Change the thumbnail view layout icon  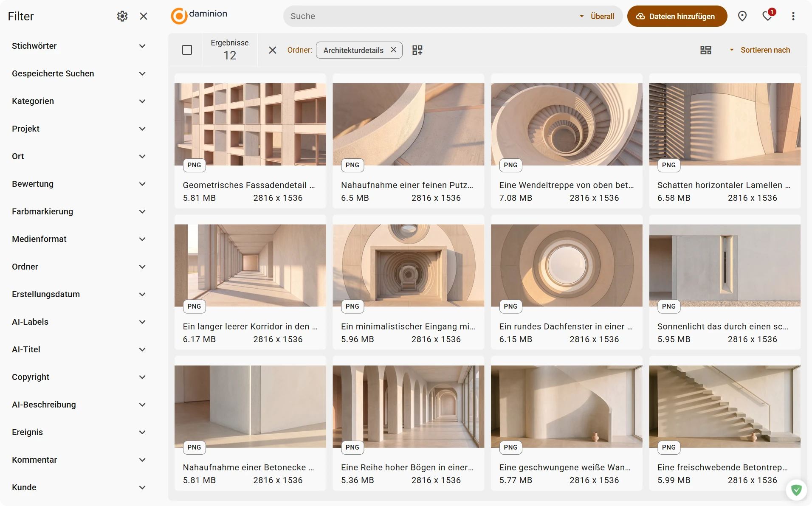[706, 50]
